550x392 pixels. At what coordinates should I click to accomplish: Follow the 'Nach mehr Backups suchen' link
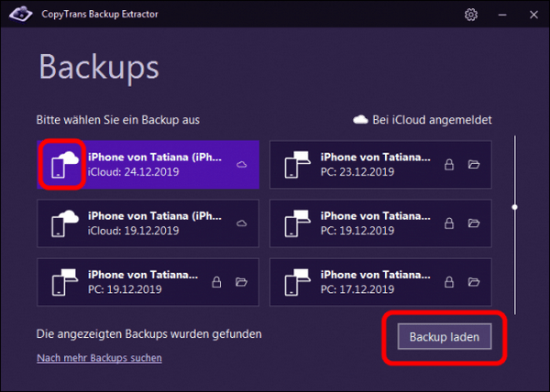point(99,358)
